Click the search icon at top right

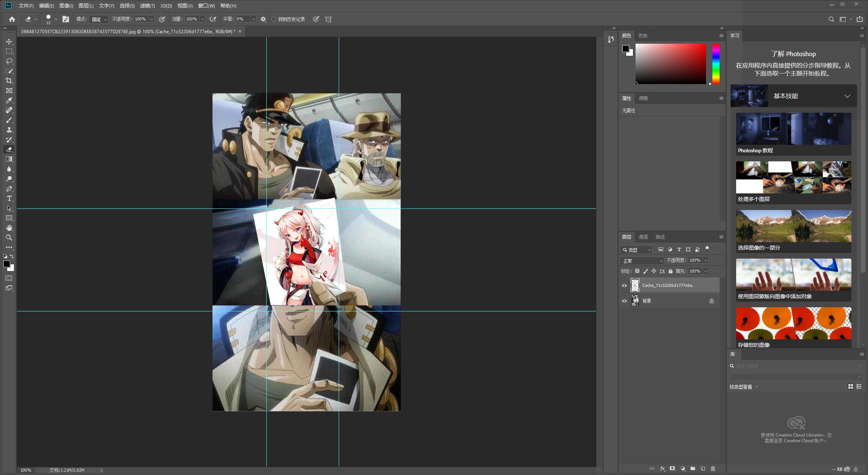831,19
